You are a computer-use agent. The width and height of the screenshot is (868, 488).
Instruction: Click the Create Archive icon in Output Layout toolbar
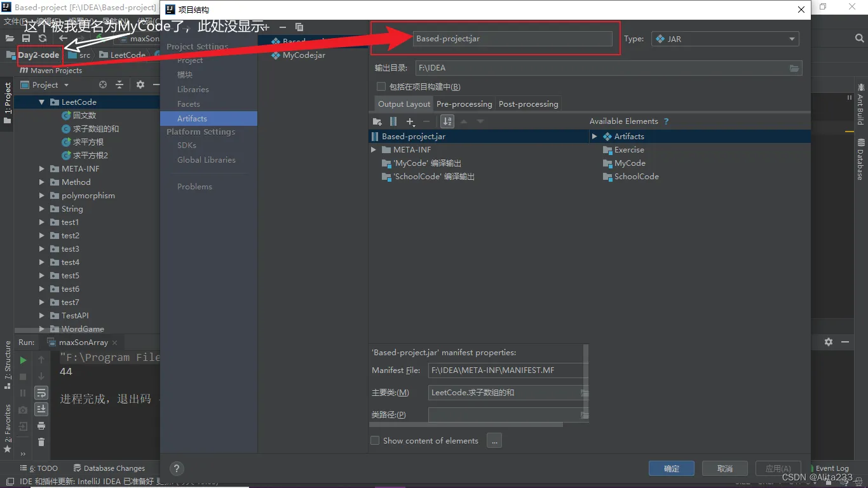click(x=393, y=121)
